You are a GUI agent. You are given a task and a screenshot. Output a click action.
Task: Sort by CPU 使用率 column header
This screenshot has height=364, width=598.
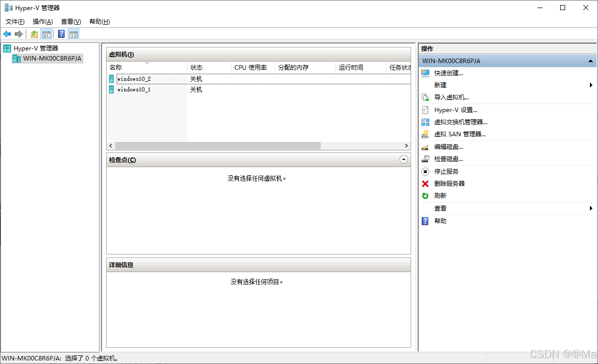(253, 68)
